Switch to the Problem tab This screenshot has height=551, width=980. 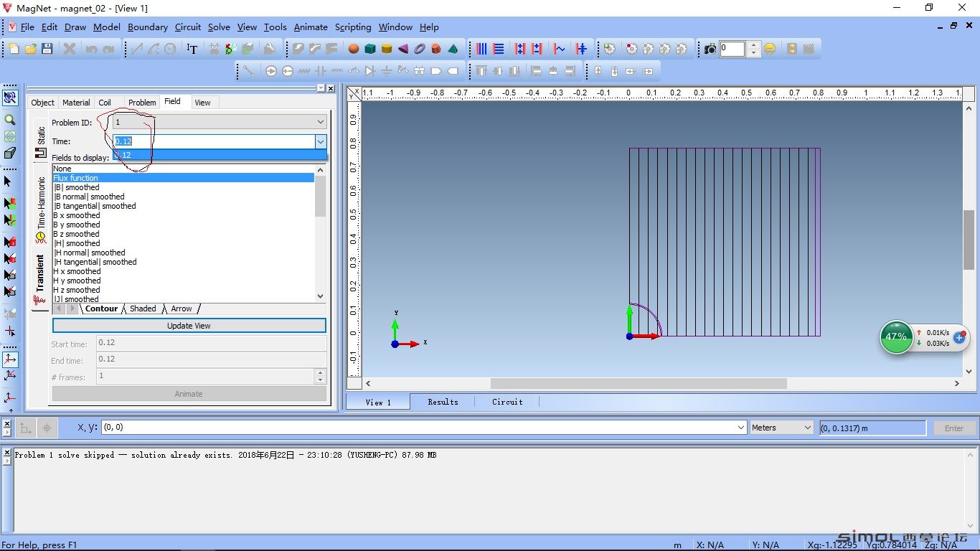[x=142, y=103]
